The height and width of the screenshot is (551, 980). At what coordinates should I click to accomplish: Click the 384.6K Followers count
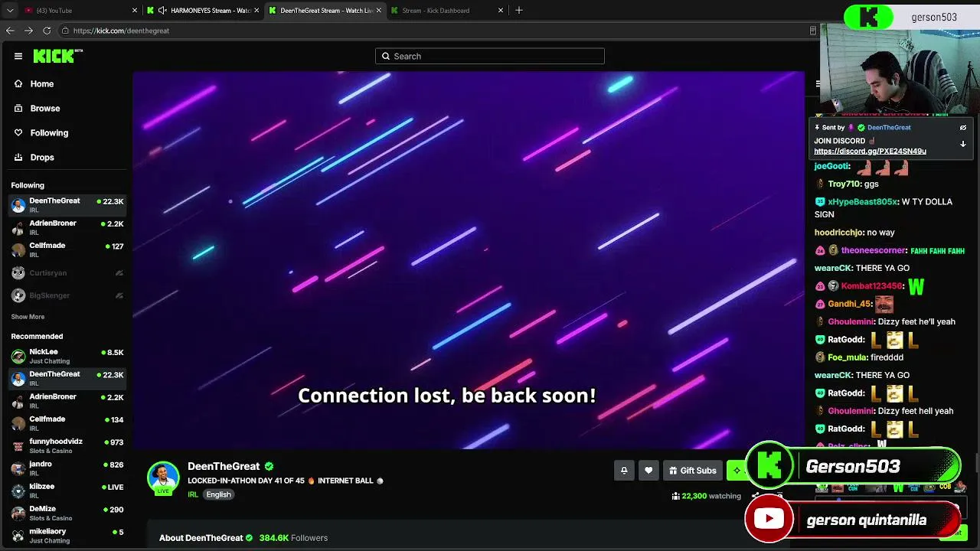coord(293,538)
